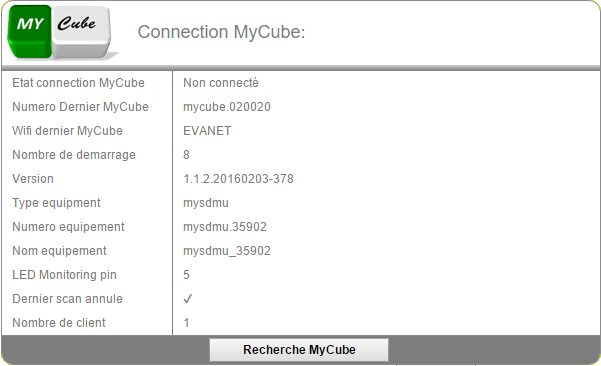Image resolution: width=601 pixels, height=366 pixels.
Task: Select the 'Numero equipement' label
Action: 68,227
